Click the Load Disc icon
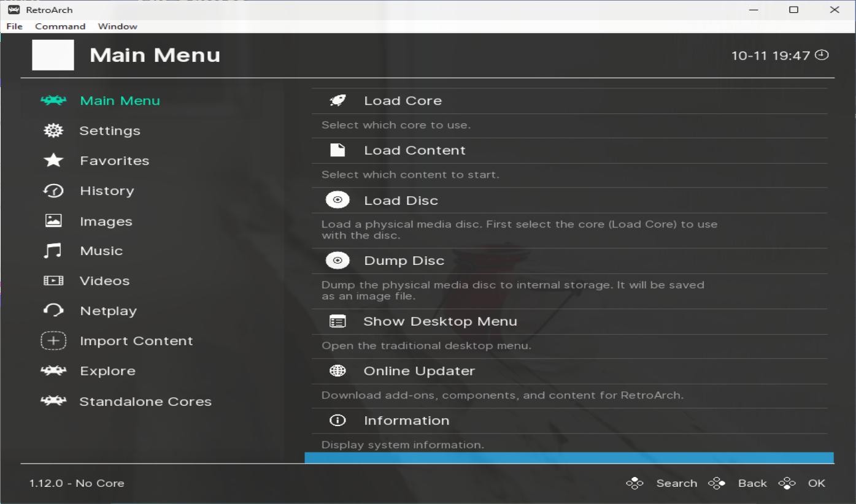This screenshot has width=856, height=504. (x=338, y=199)
